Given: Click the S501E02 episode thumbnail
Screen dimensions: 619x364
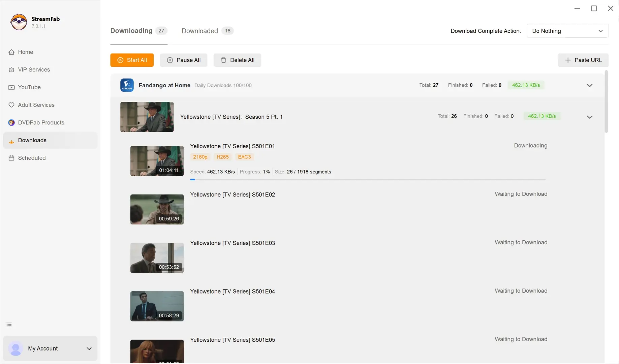Looking at the screenshot, I should point(157,209).
